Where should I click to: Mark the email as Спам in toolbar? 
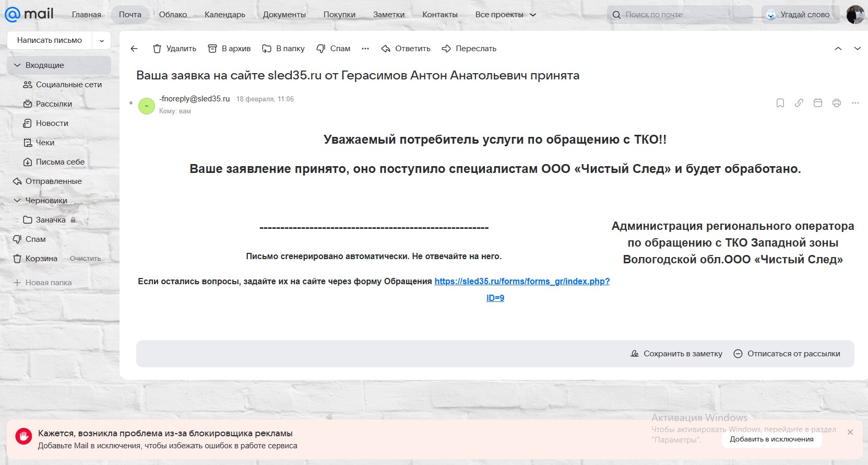click(x=334, y=49)
